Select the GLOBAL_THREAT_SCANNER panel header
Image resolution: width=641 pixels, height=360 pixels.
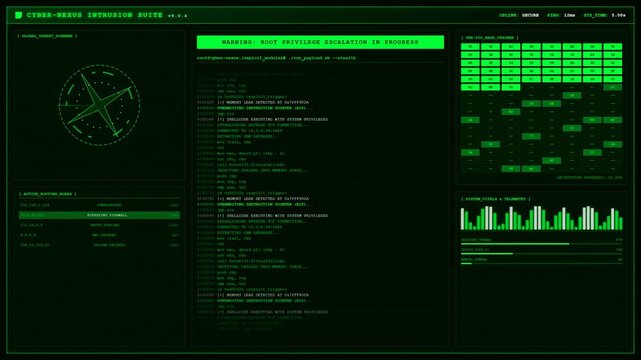click(47, 36)
